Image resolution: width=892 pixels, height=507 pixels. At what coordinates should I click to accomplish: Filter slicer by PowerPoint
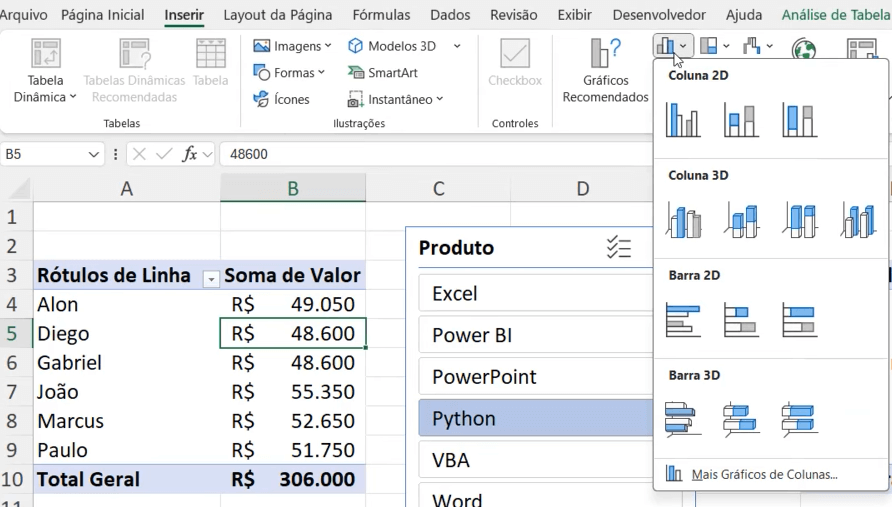[535, 377]
